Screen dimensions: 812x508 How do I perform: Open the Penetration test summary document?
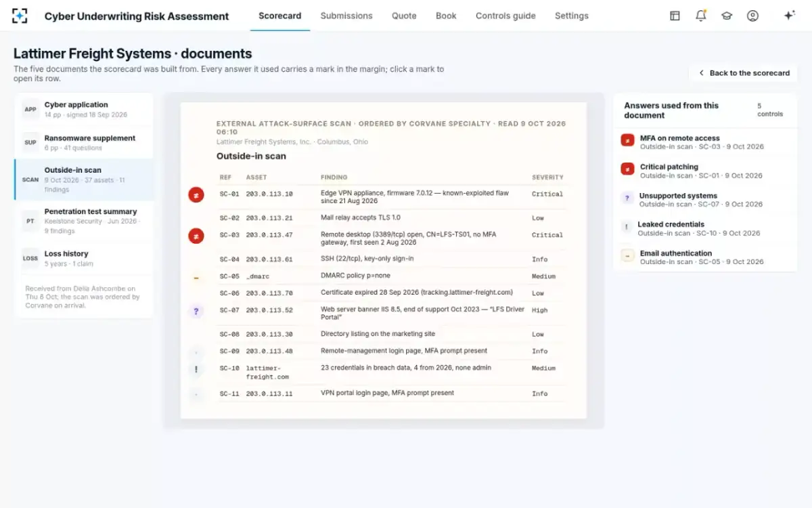(84, 221)
